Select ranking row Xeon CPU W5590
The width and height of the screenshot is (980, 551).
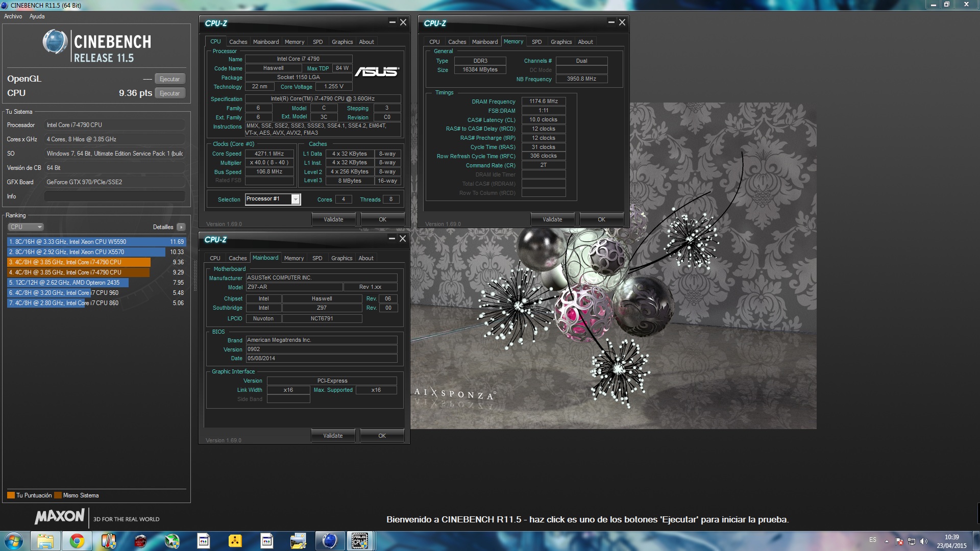click(96, 242)
